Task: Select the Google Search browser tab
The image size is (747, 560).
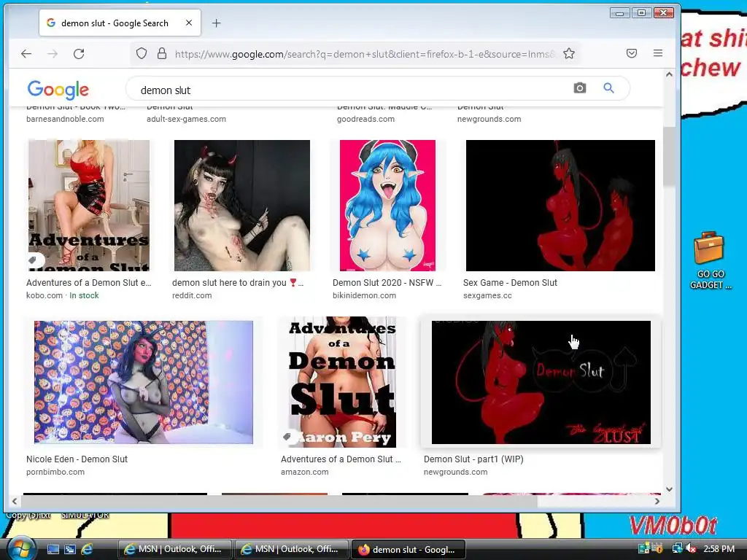Action: tap(120, 23)
